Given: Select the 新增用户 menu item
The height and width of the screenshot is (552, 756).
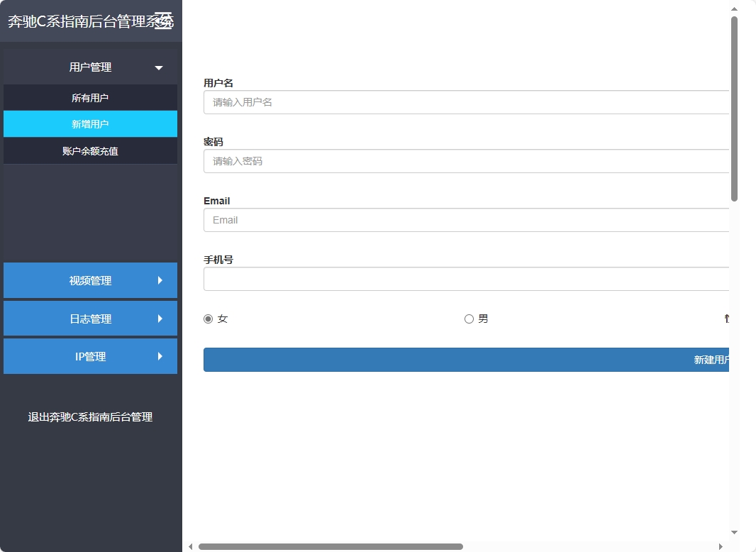Looking at the screenshot, I should [90, 123].
